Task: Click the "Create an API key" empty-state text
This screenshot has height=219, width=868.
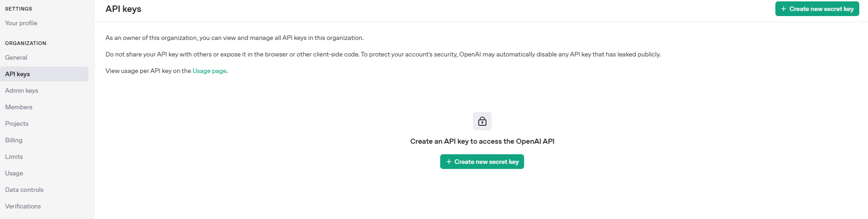Action: [x=482, y=141]
